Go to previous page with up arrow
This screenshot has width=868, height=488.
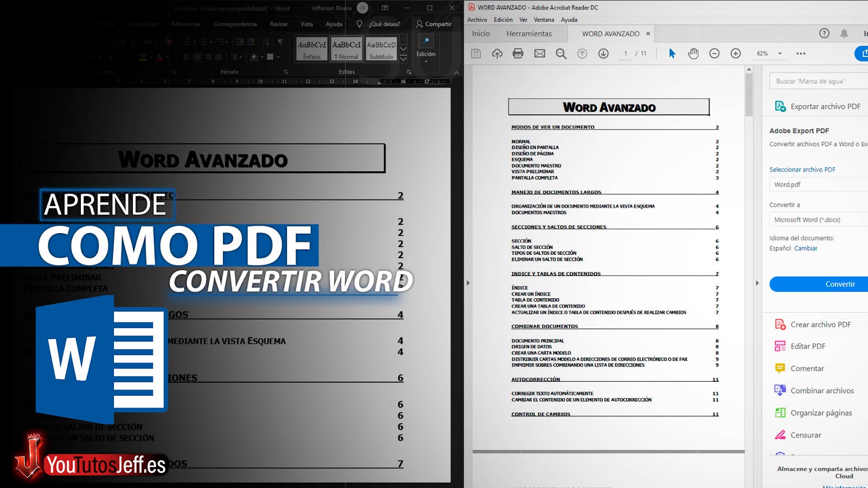582,53
